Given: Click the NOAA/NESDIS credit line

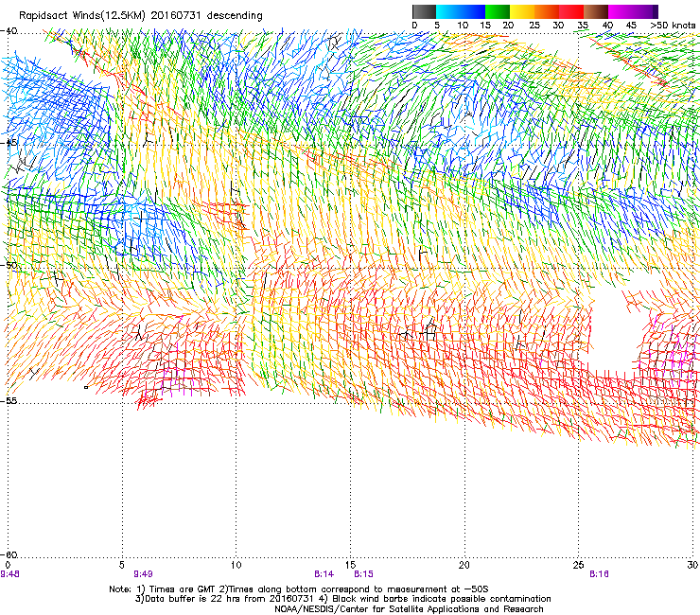Looking at the screenshot, I should tap(409, 609).
